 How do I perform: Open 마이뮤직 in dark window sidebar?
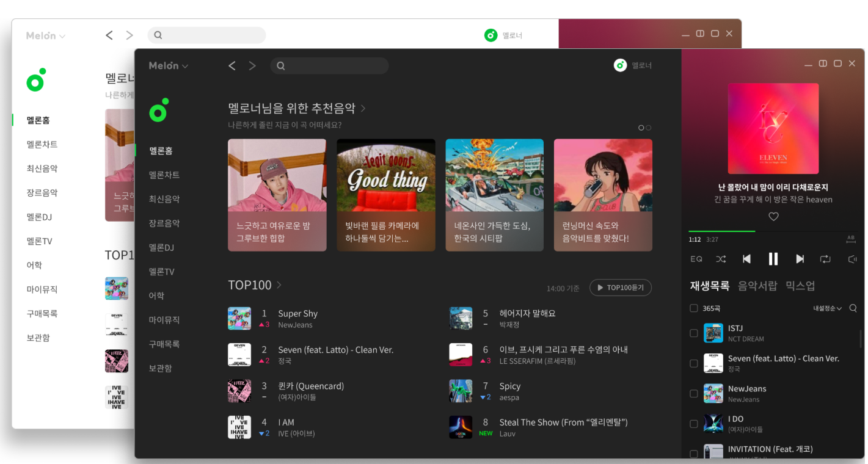(x=164, y=319)
